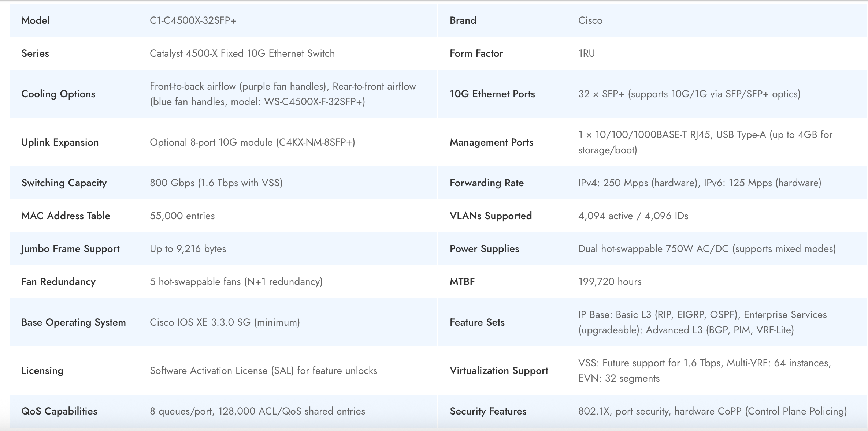The image size is (868, 431).
Task: Click the VLANs Supported value
Action: point(633,216)
